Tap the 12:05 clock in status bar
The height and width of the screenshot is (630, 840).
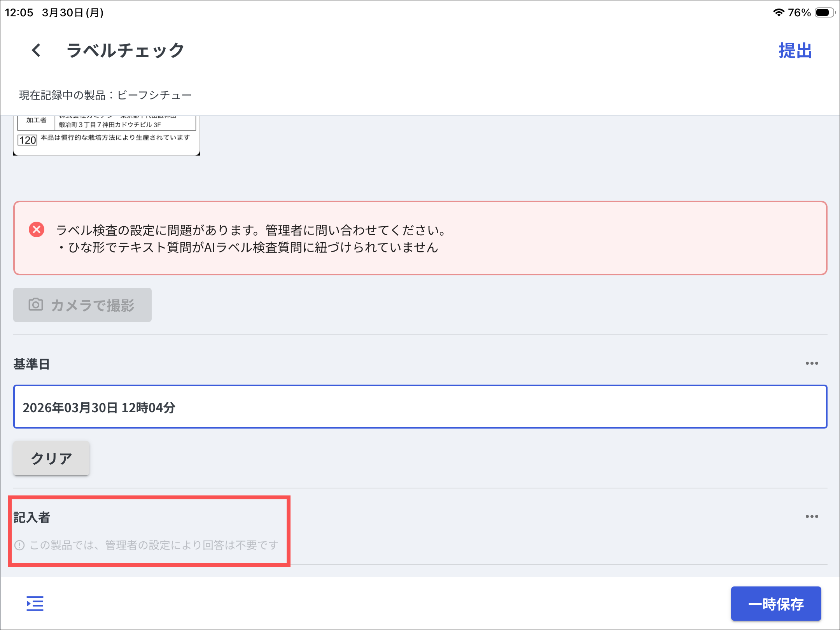click(19, 12)
